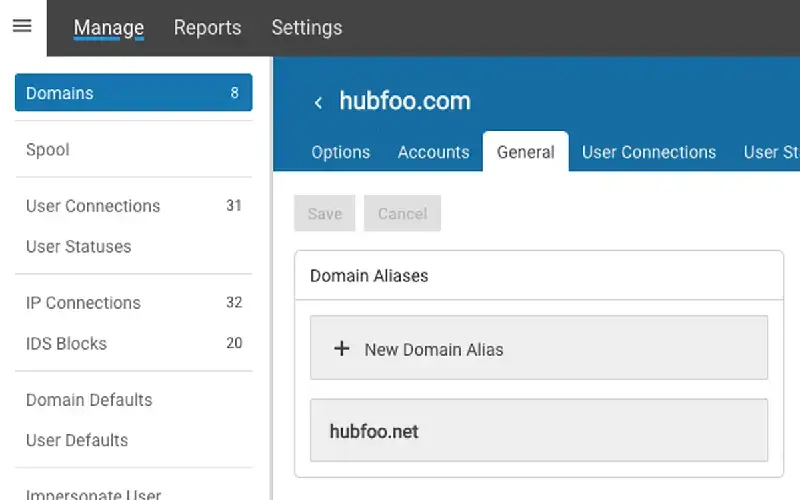The width and height of the screenshot is (800, 500).
Task: Open the Settings menu
Action: [307, 28]
